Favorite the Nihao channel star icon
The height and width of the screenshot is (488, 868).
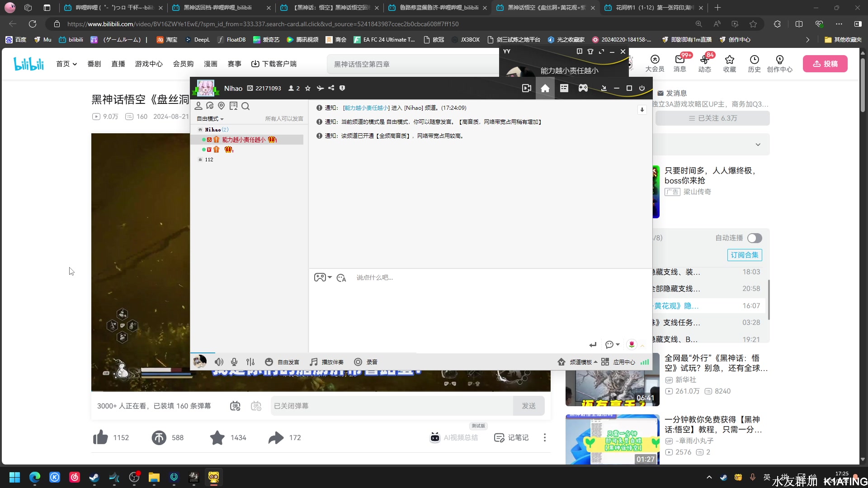[x=308, y=88]
